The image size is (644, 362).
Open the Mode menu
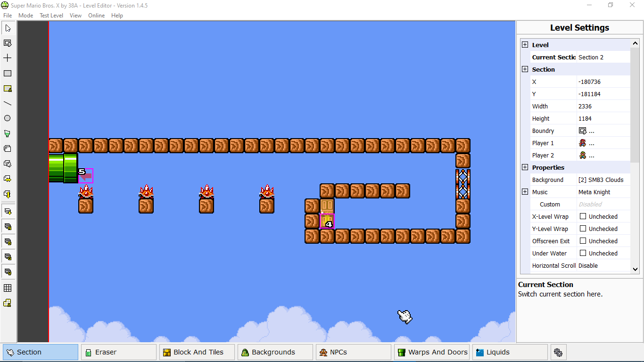point(26,16)
